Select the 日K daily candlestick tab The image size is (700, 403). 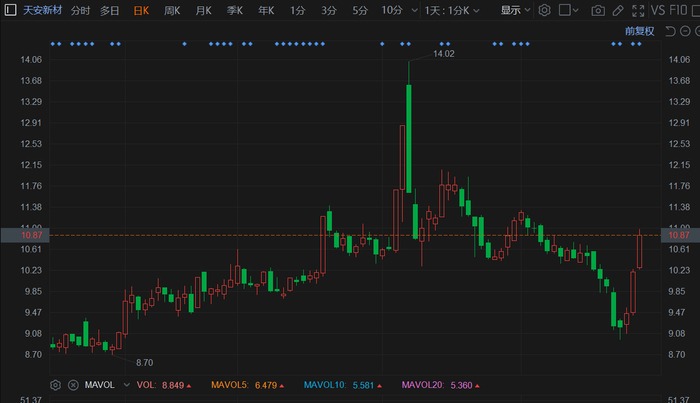coord(141,10)
